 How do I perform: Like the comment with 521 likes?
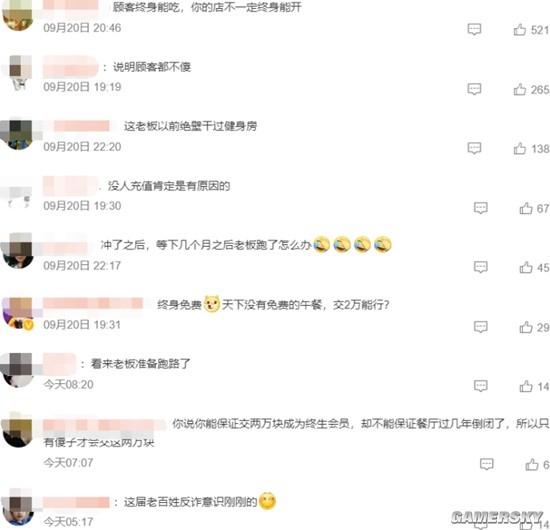pyautogui.click(x=519, y=30)
